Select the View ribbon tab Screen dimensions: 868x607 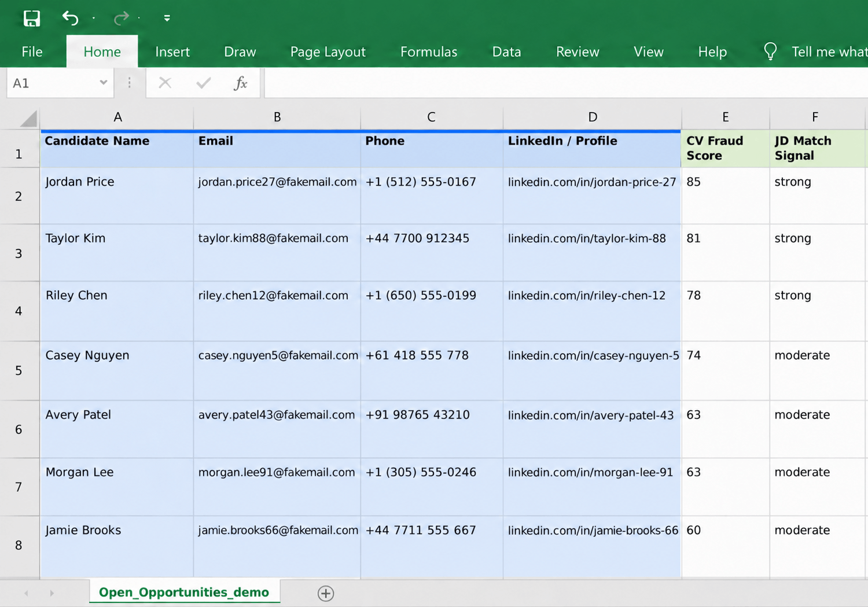pos(649,51)
